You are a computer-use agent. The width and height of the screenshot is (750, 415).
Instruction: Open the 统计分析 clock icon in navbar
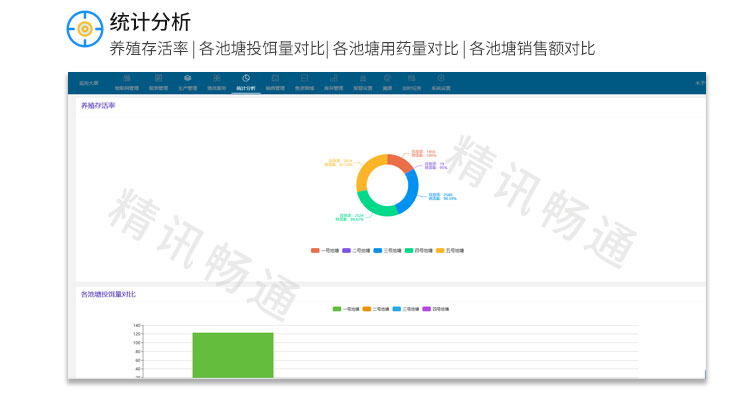(x=246, y=78)
